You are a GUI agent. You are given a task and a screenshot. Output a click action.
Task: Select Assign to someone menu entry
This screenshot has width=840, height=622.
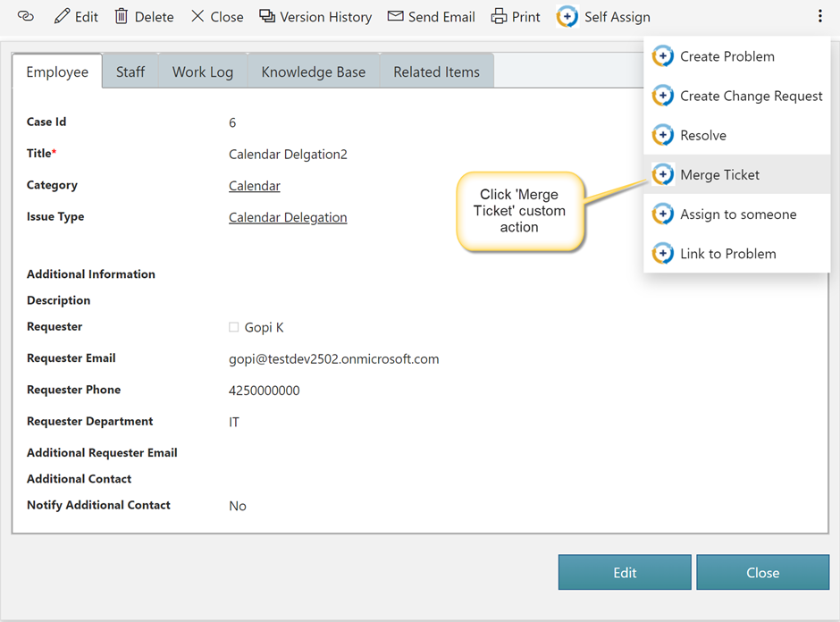pos(737,214)
